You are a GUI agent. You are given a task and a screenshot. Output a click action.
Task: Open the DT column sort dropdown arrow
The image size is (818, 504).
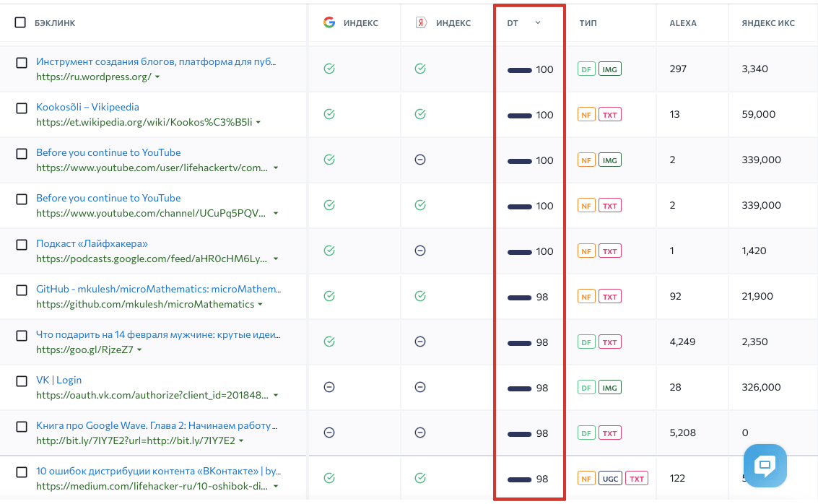pos(538,22)
